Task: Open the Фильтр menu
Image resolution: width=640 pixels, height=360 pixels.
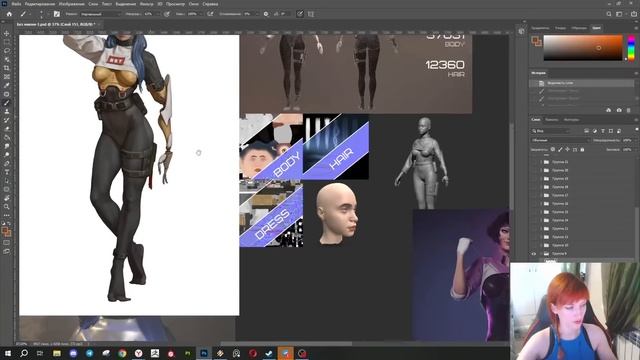Action: pos(147,4)
